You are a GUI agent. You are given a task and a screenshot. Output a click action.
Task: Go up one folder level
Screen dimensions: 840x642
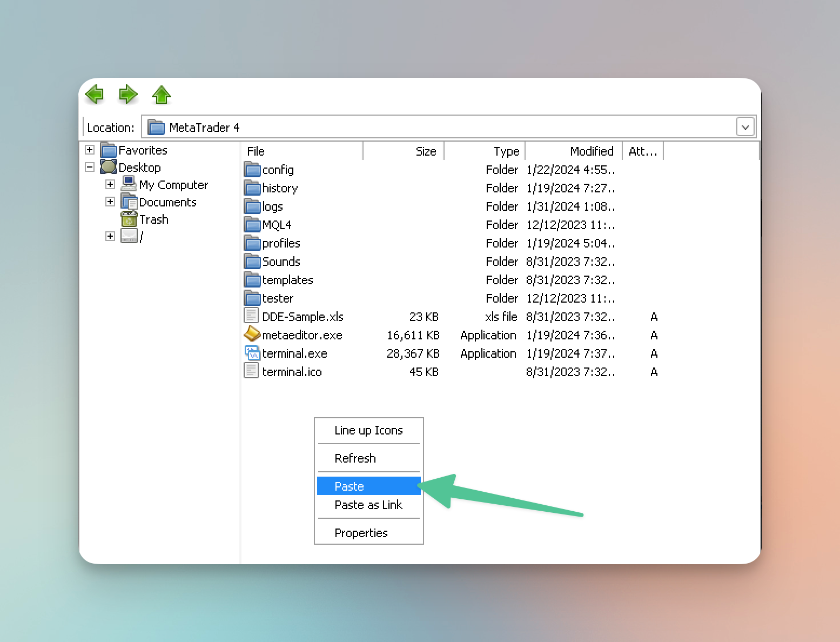(x=162, y=95)
